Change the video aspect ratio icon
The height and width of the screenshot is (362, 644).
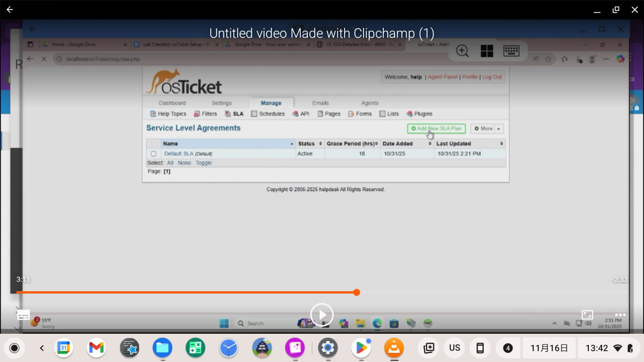(587, 315)
